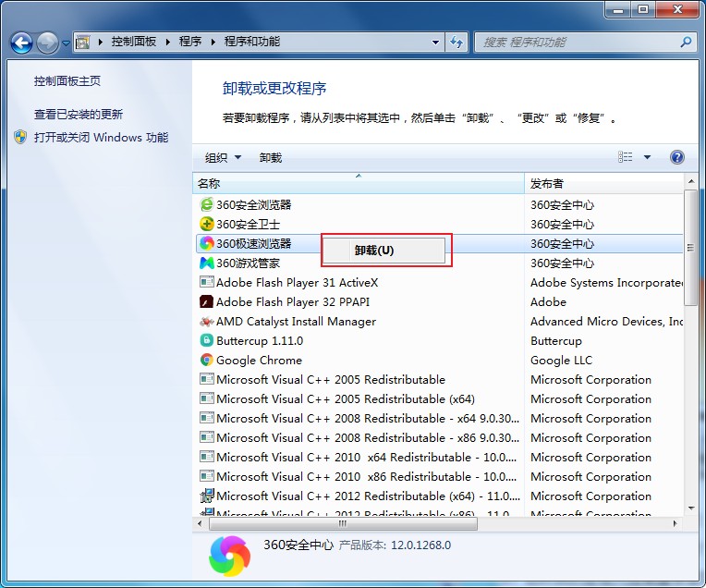Click publisher Google LLC cell
This screenshot has width=706, height=588.
[561, 360]
